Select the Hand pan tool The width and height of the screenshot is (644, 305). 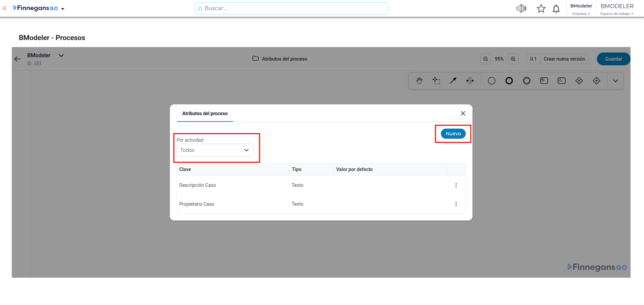[x=419, y=81]
